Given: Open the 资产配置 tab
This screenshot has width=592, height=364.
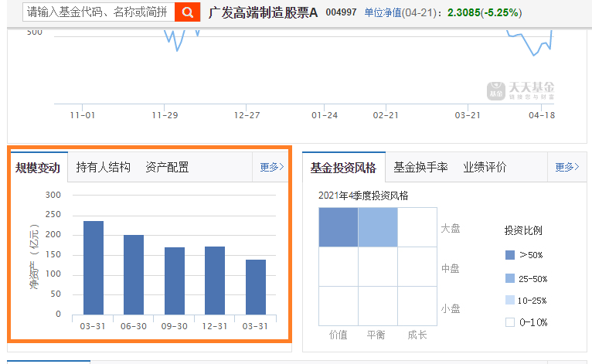Looking at the screenshot, I should pyautogui.click(x=167, y=168).
